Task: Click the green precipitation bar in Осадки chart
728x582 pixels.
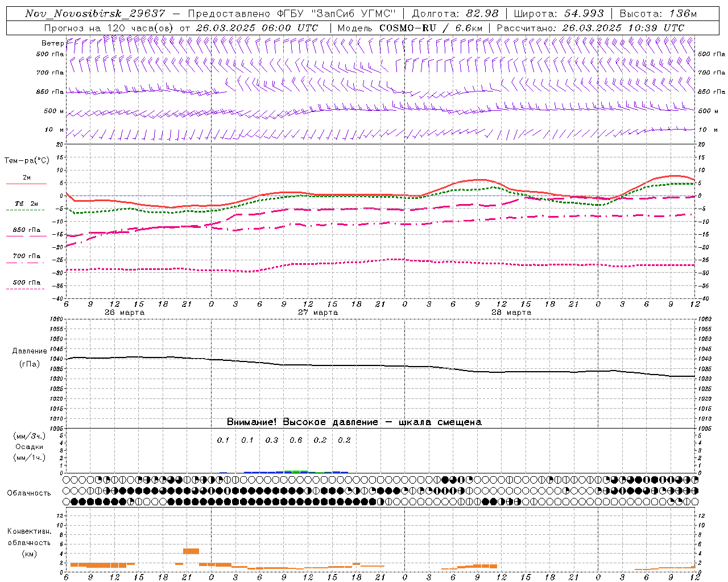Action: click(x=296, y=472)
